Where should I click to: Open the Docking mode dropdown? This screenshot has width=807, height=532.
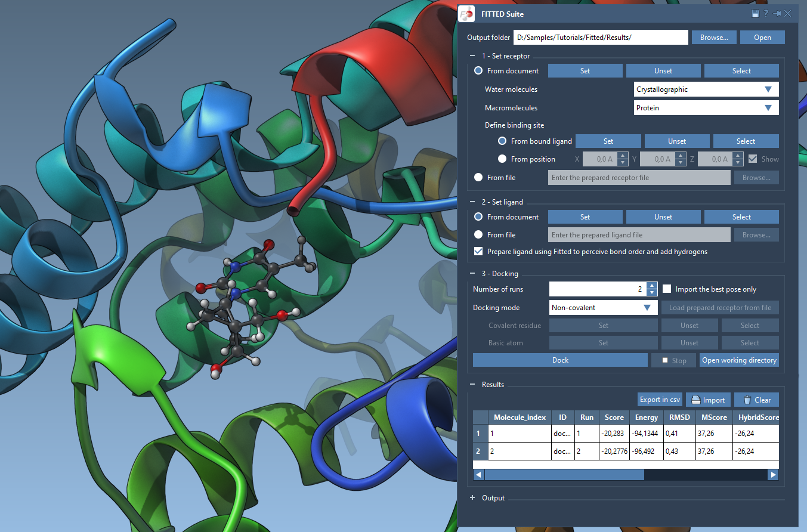(603, 308)
